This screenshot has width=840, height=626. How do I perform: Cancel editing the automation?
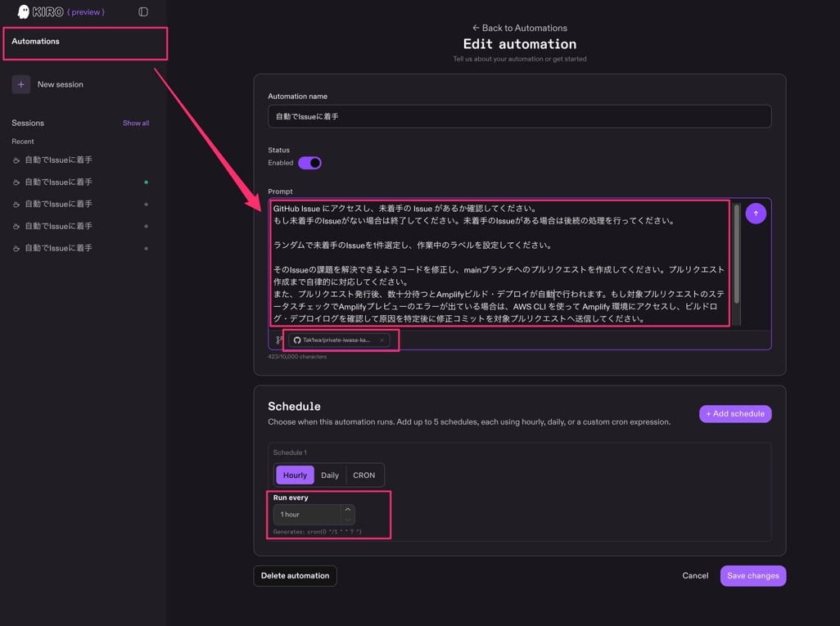pyautogui.click(x=695, y=575)
